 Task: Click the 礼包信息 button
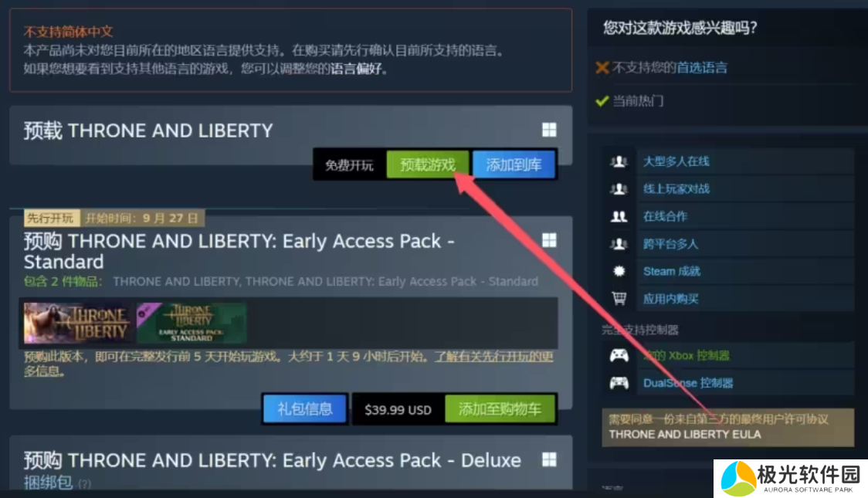coord(304,409)
